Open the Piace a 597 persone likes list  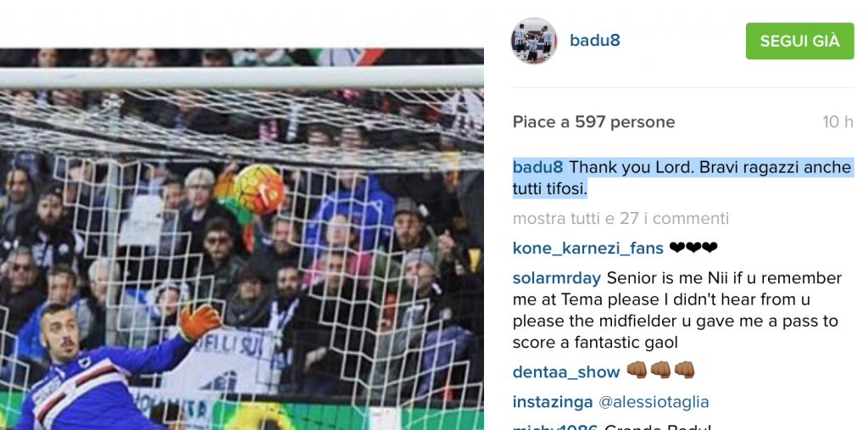[593, 122]
